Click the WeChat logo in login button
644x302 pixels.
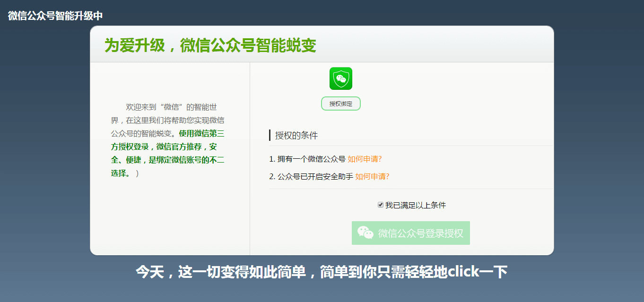[366, 233]
